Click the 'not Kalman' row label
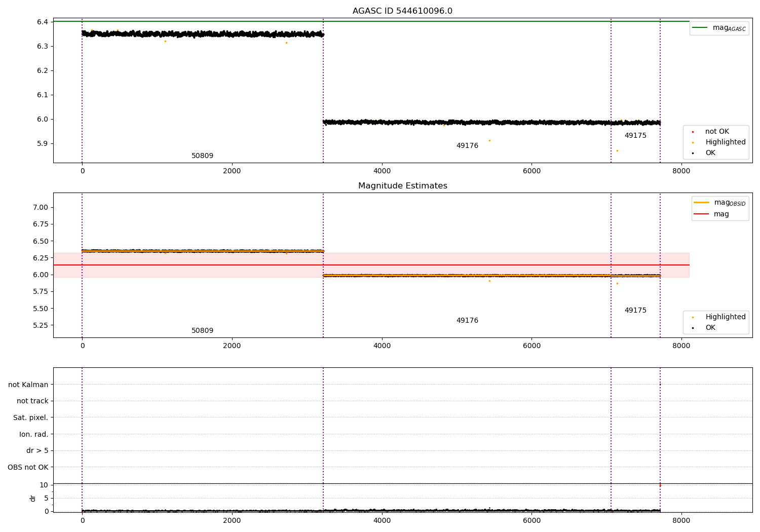The height and width of the screenshot is (532, 760). (28, 385)
